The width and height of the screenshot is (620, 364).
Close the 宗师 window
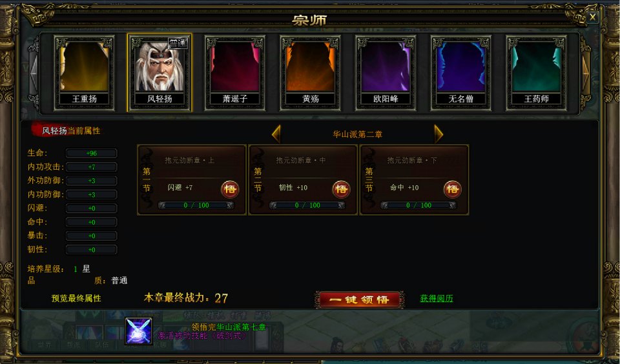[592, 17]
